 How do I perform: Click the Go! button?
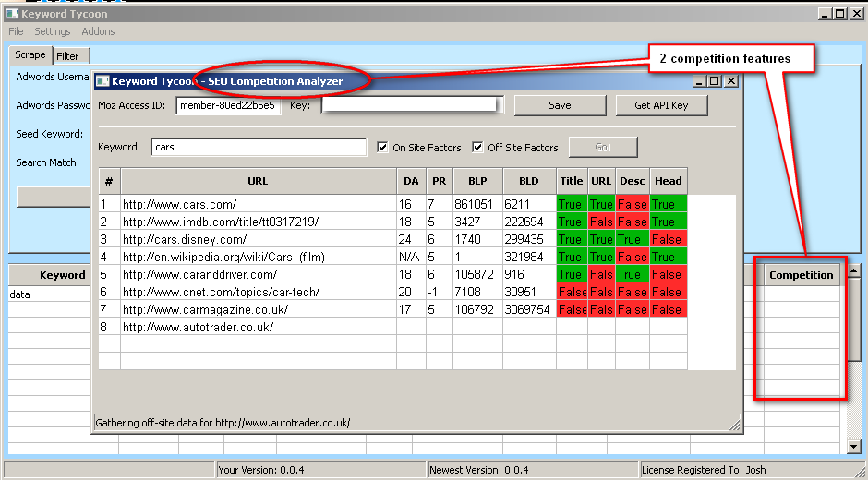click(603, 148)
